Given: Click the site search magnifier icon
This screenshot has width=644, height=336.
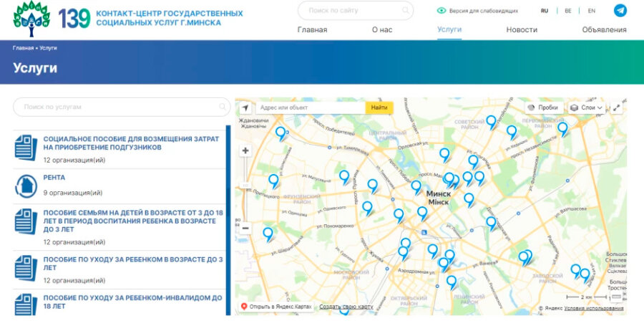Looking at the screenshot, I should pos(406,10).
